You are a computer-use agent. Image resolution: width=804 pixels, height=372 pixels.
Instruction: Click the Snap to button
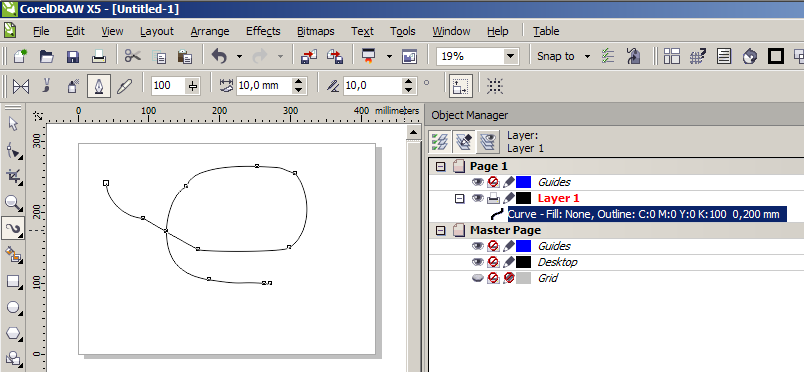coord(556,56)
